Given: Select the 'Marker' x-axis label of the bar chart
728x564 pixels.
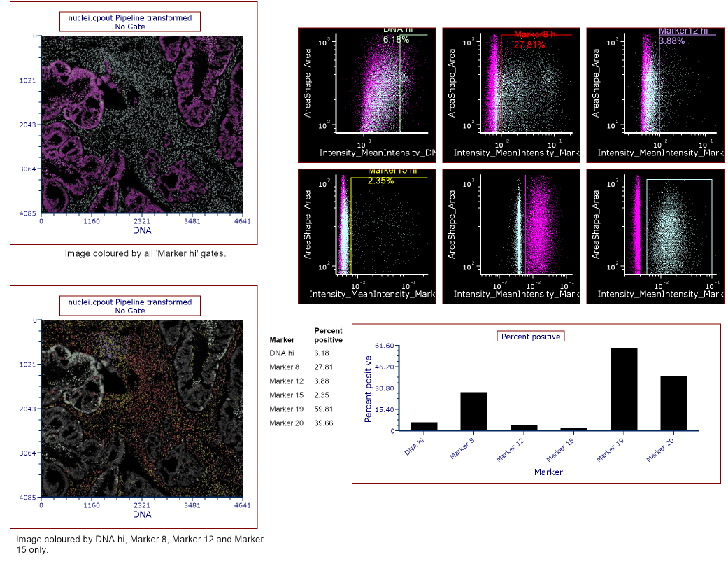Looking at the screenshot, I should [548, 472].
